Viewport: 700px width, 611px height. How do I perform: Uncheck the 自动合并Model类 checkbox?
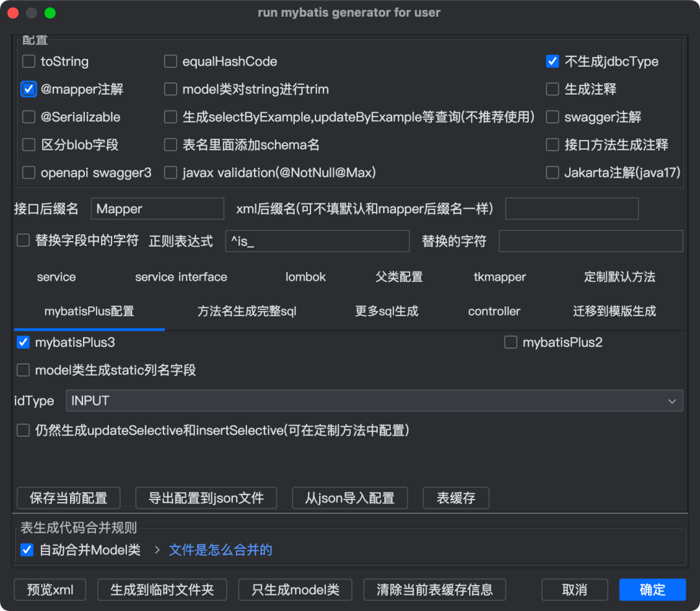click(x=27, y=550)
